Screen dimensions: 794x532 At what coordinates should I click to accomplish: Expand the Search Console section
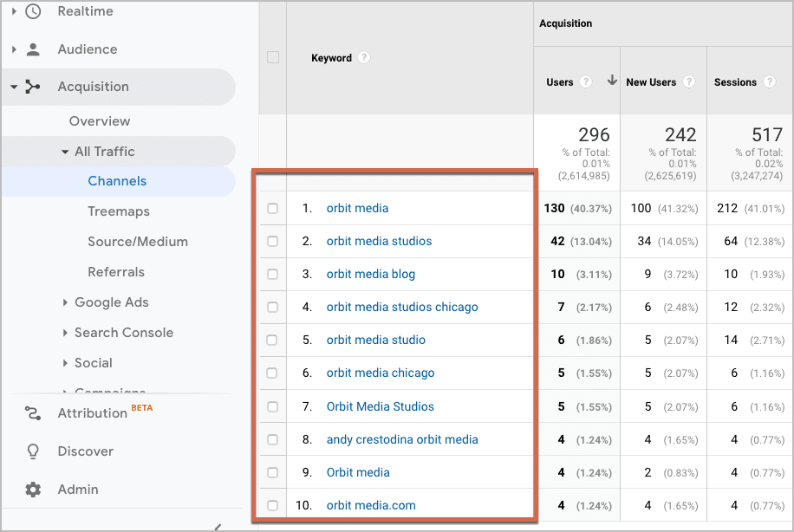pos(66,333)
